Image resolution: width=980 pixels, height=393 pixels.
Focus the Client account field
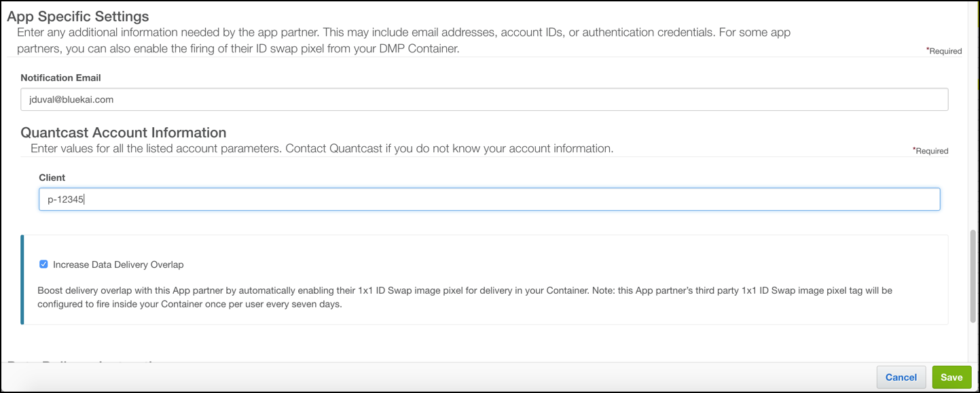[x=489, y=199]
